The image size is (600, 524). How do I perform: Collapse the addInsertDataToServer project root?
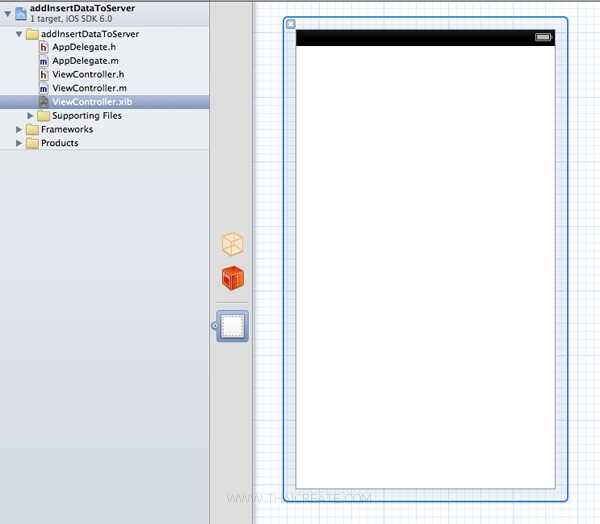[x=7, y=14]
